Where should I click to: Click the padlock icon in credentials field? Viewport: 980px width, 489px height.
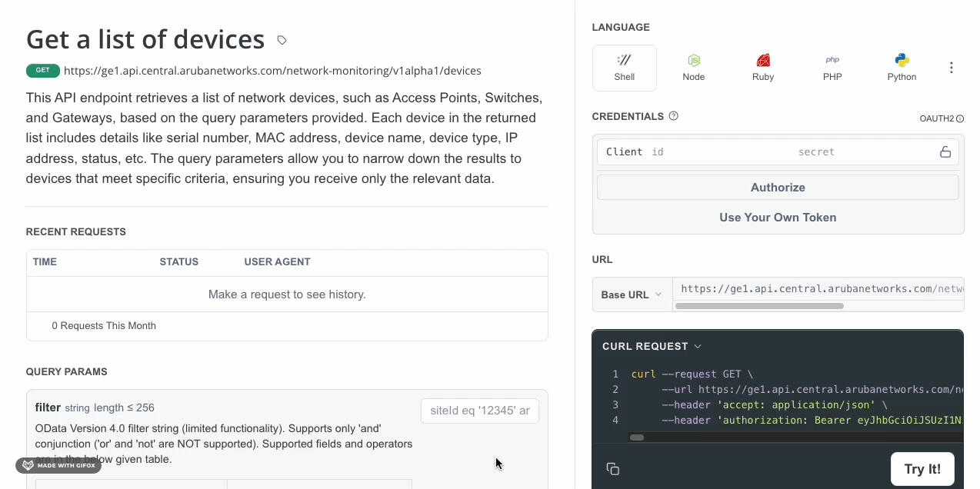tap(945, 152)
